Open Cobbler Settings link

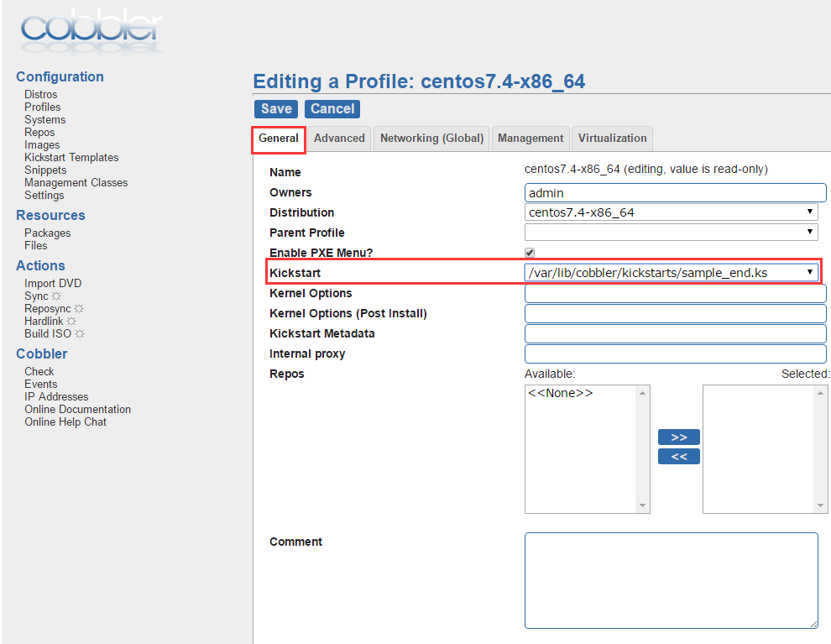click(44, 196)
